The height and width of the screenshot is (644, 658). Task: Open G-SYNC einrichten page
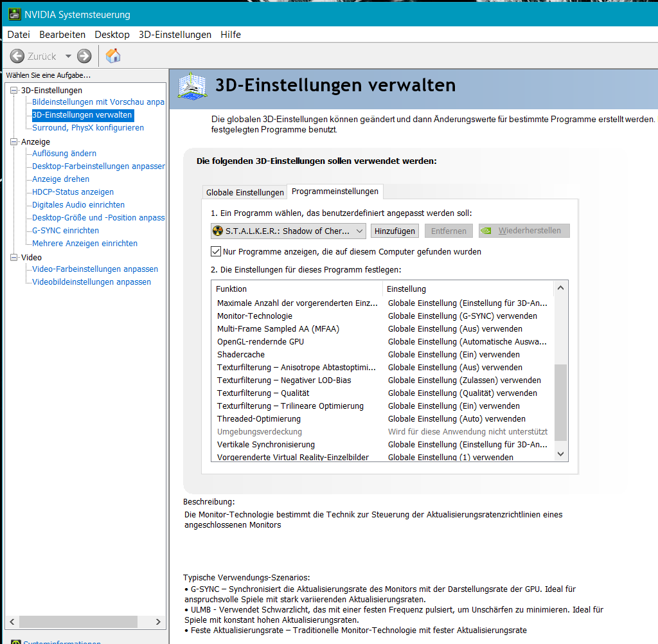[x=66, y=231]
